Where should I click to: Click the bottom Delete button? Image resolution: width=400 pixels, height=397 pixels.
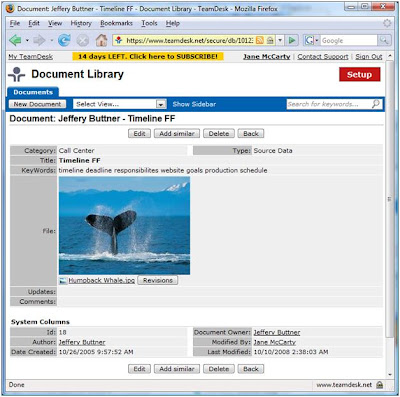pos(219,369)
